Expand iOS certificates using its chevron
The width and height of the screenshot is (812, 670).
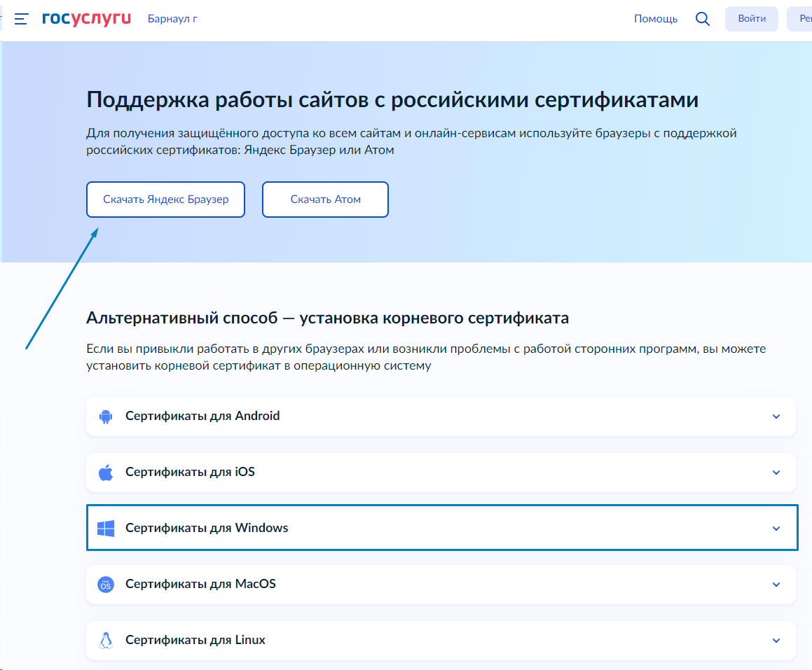(x=776, y=473)
